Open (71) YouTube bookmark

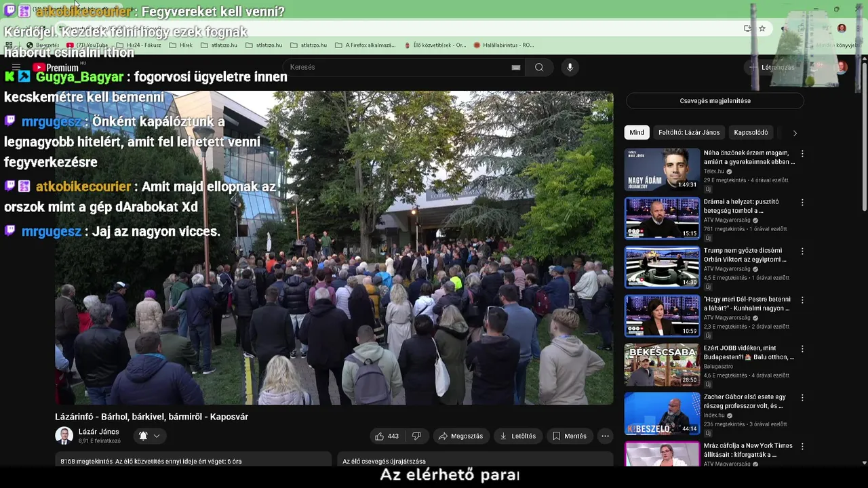[x=87, y=45]
